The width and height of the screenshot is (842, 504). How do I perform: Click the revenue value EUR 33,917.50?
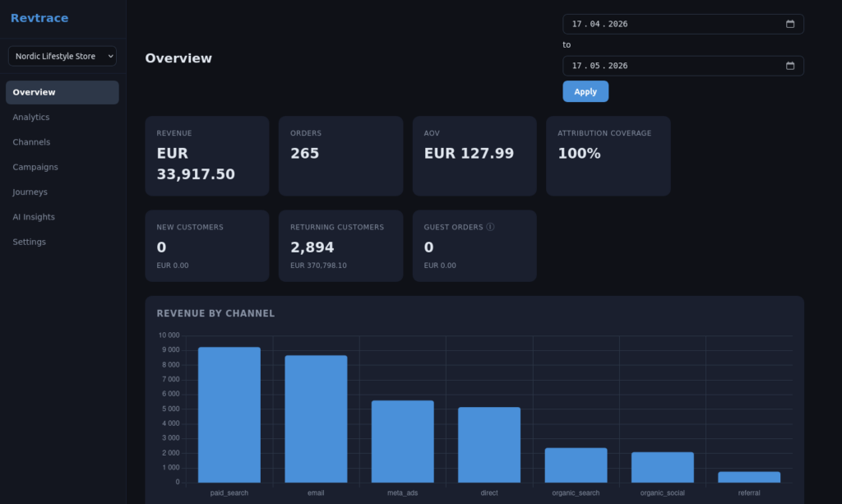(196, 164)
